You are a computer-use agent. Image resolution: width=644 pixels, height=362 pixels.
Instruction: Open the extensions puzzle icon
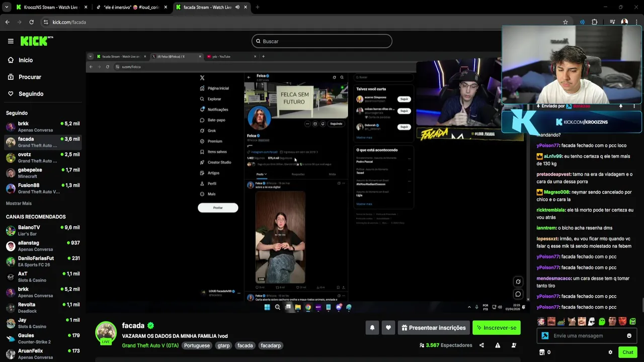pyautogui.click(x=595, y=22)
